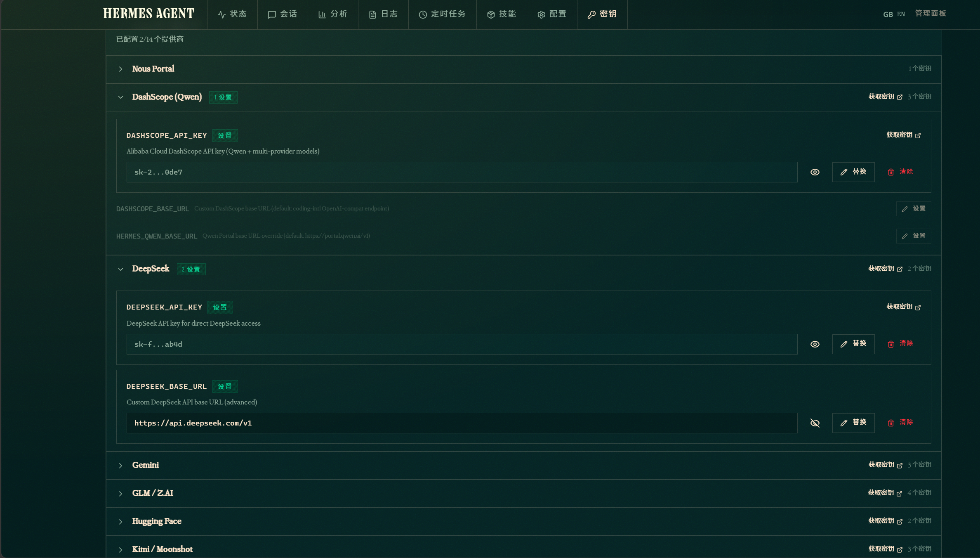Click the '4个密钥' count for GLM / Z.AI
980x558 pixels.
(919, 493)
